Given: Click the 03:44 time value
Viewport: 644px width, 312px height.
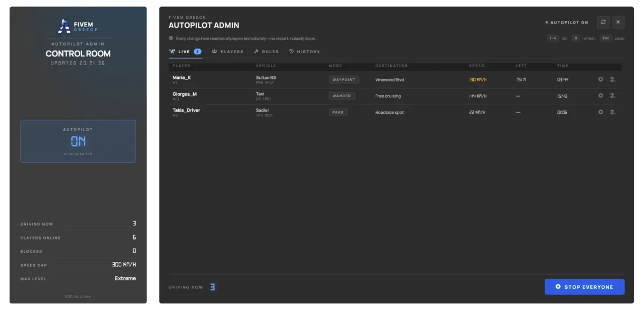Looking at the screenshot, I should pos(562,79).
